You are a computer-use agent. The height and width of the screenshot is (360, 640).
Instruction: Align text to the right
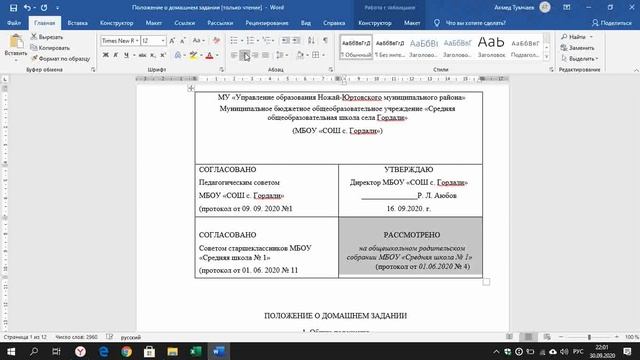(255, 55)
